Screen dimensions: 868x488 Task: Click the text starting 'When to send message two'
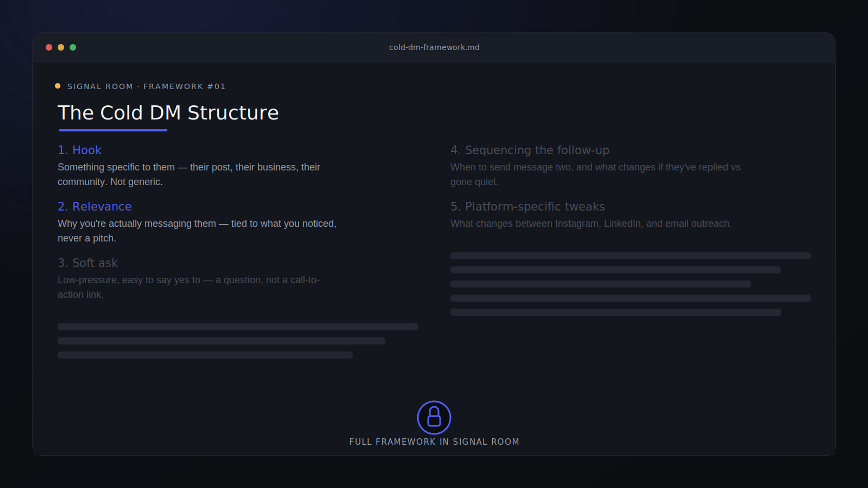coord(595,175)
